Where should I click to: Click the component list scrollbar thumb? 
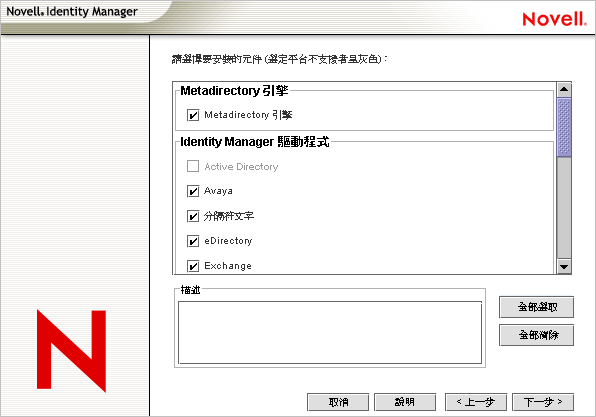pos(564,127)
